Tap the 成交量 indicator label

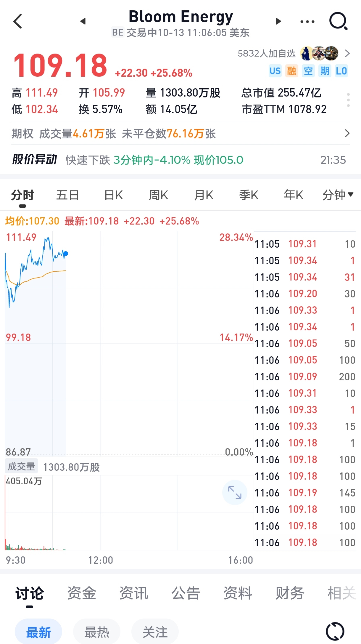pyautogui.click(x=21, y=467)
